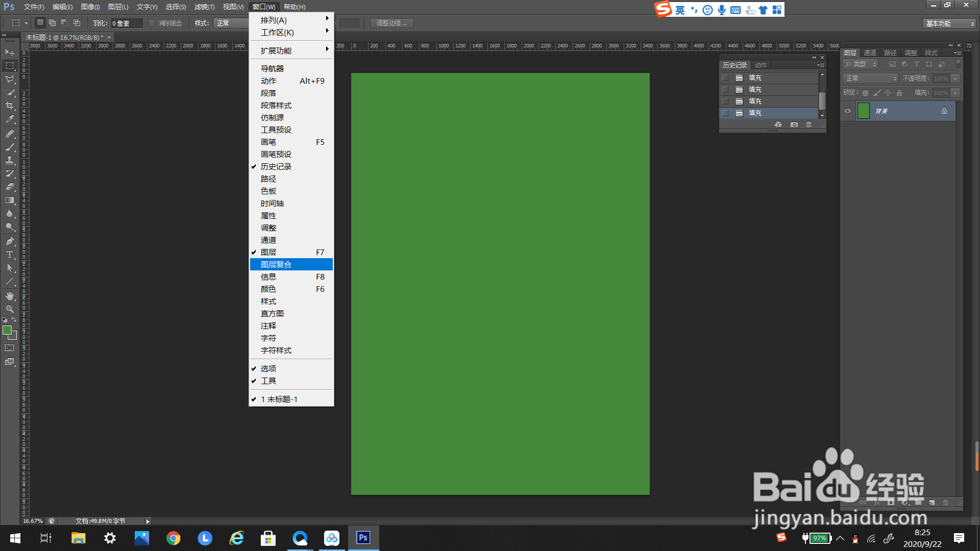This screenshot has width=980, height=551.
Task: Select the Zoom tool in toolbox
Action: 10,309
